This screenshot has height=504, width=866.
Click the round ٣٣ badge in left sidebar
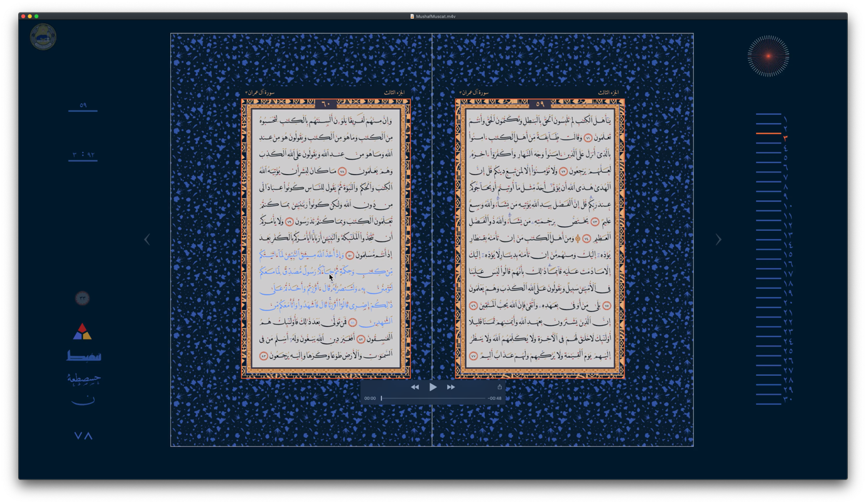point(82,298)
